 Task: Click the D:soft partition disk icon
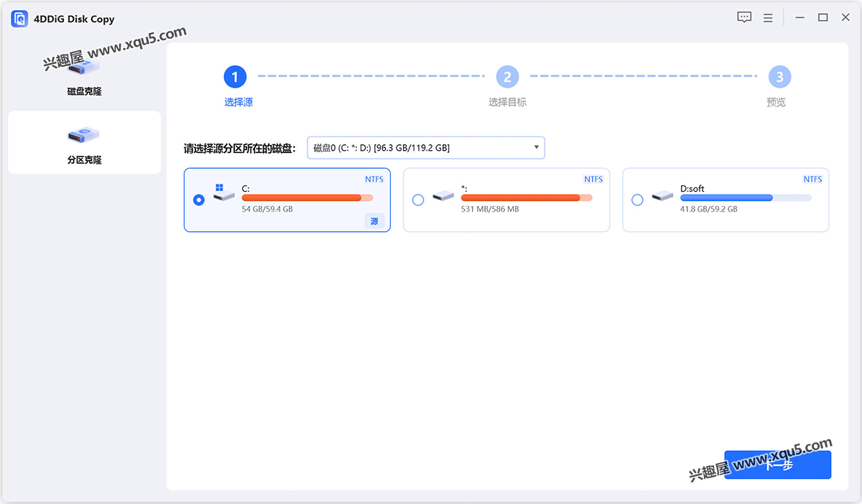662,195
